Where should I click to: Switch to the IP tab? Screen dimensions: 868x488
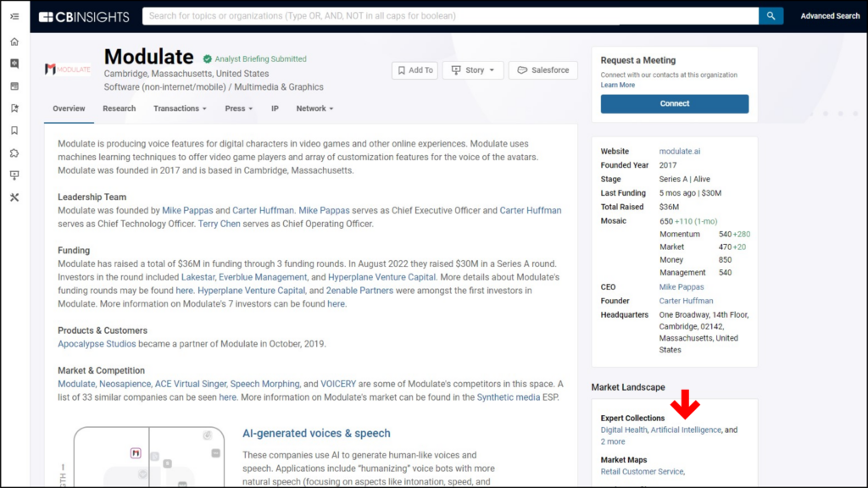pyautogui.click(x=275, y=108)
